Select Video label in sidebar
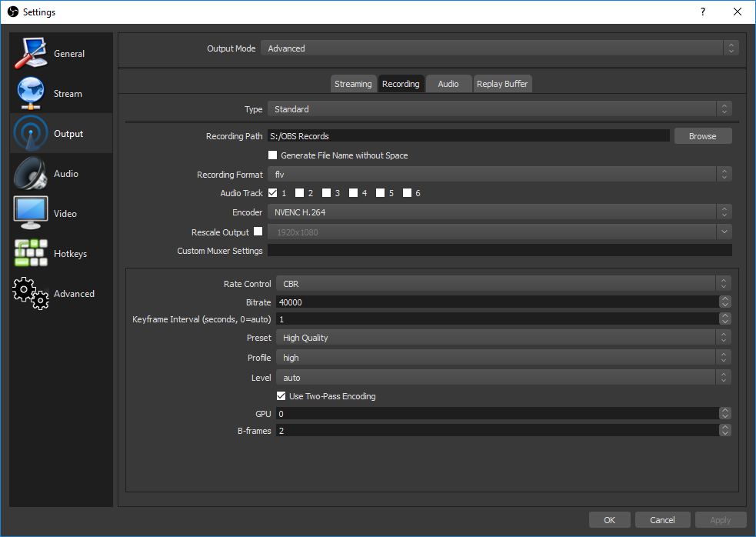 click(65, 214)
